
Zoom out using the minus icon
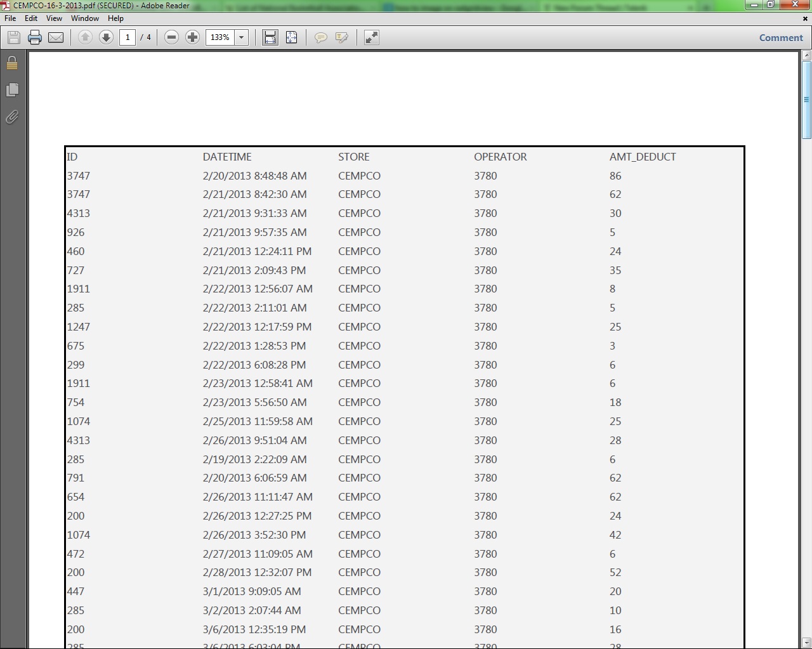(171, 37)
